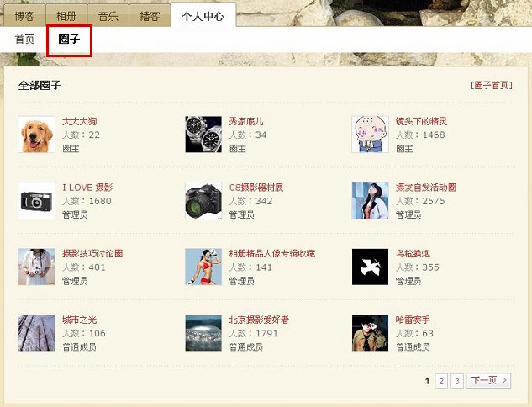Open the 相册 tab

66,16
